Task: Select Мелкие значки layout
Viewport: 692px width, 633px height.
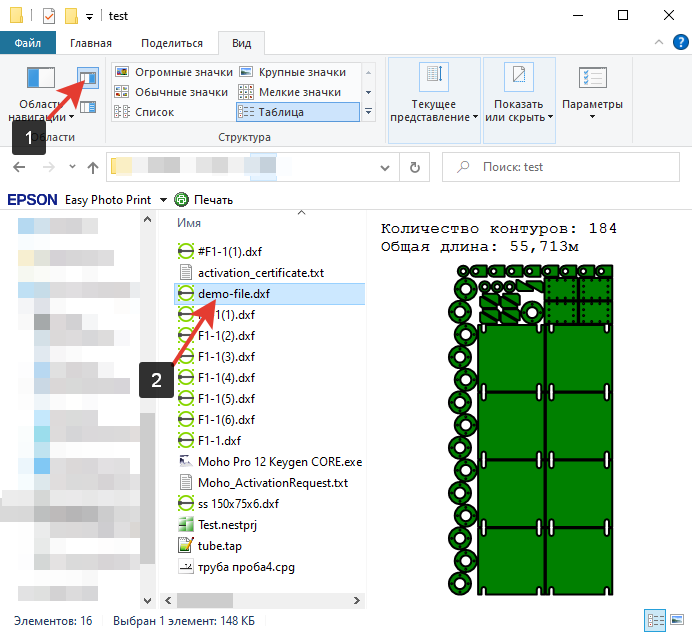Action: [x=290, y=92]
